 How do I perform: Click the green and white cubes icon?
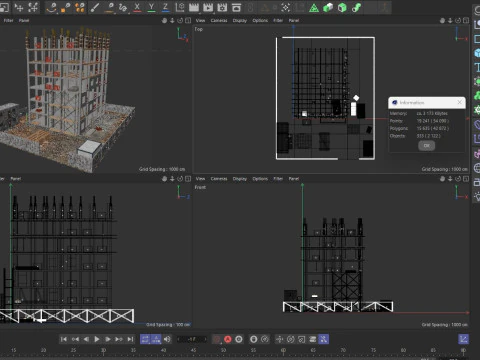[x=328, y=8]
